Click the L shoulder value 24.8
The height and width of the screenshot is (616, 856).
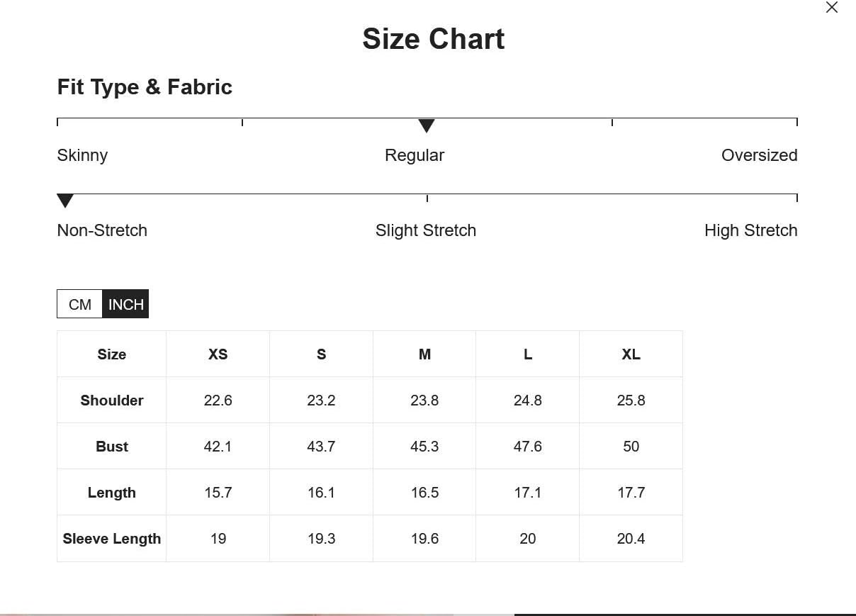(x=528, y=401)
